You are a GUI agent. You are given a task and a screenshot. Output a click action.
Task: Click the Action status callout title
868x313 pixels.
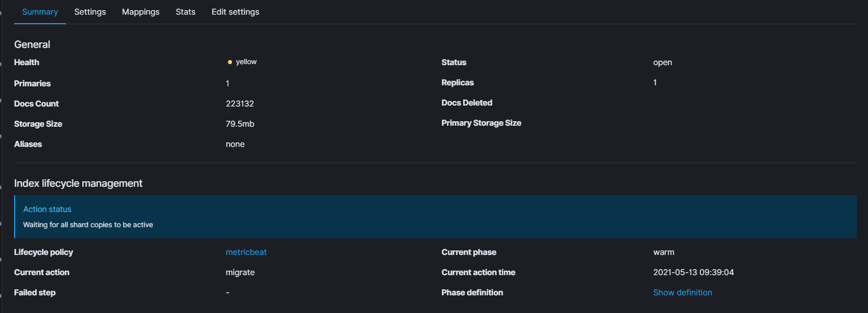pyautogui.click(x=47, y=210)
